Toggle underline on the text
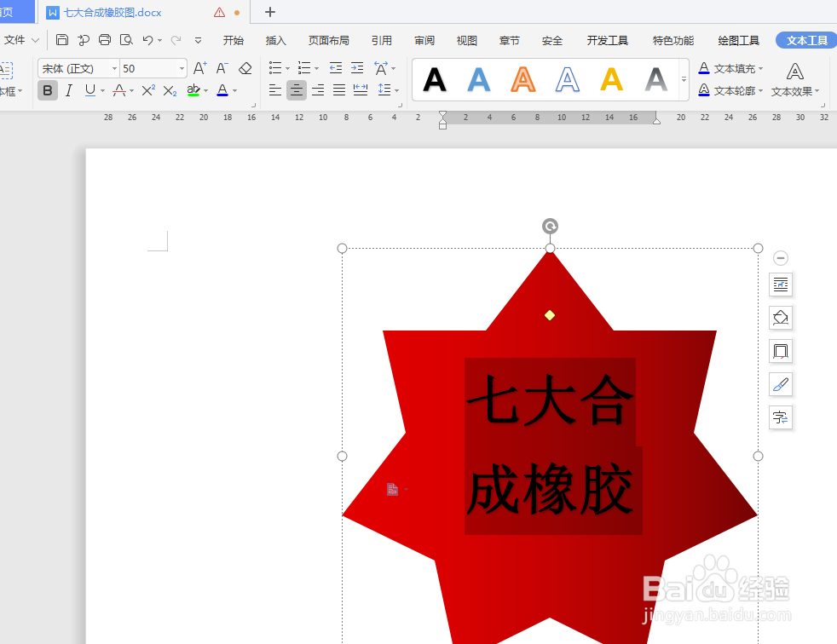The height and width of the screenshot is (644, 837). (x=89, y=89)
